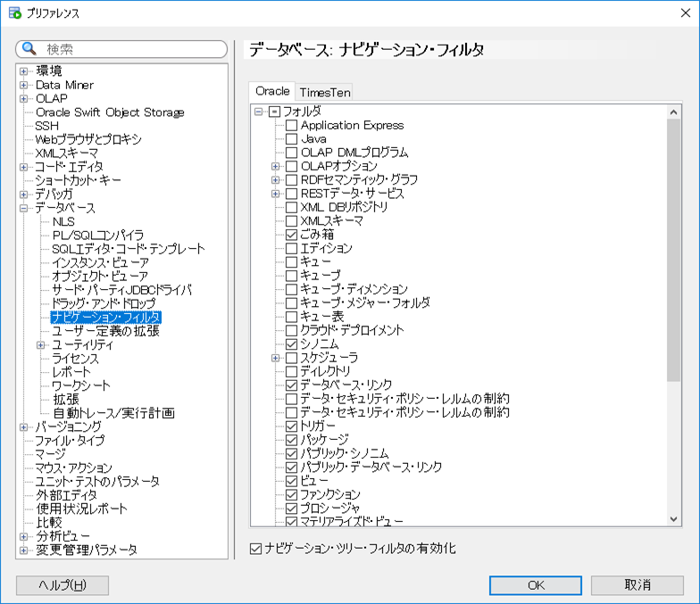This screenshot has width=700, height=604.
Task: Expand the スケジューラ filter node
Action: coord(275,358)
